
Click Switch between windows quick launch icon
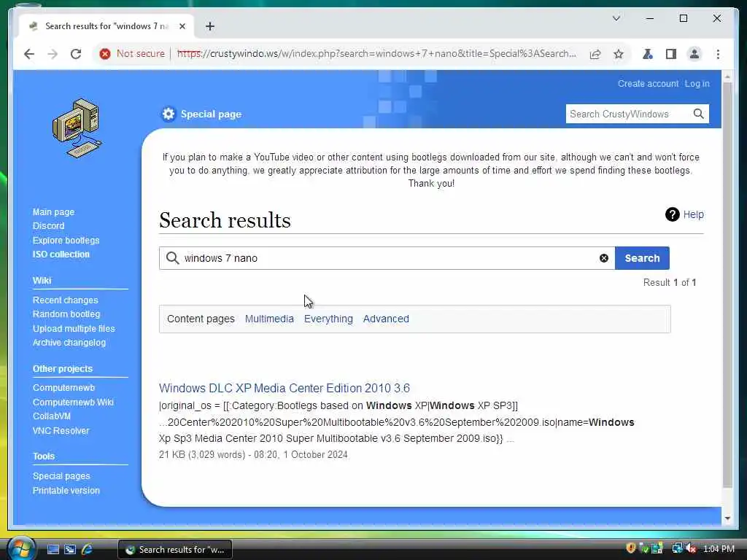click(70, 550)
